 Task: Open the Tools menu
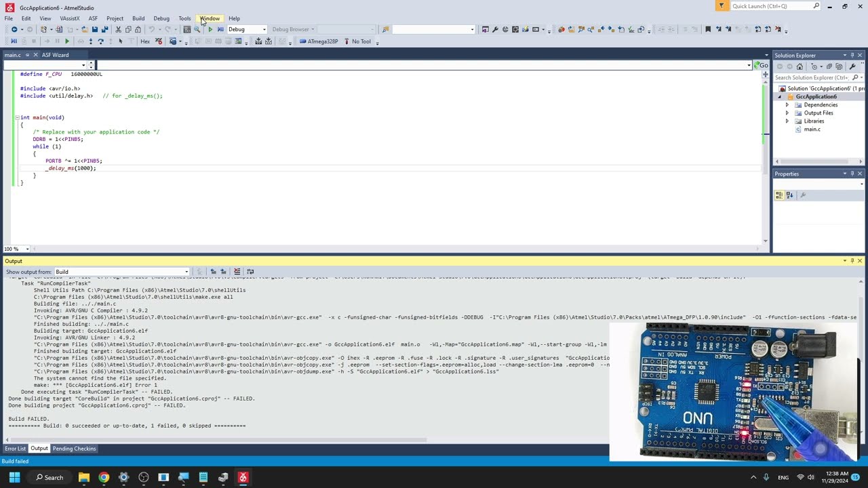pos(184,18)
